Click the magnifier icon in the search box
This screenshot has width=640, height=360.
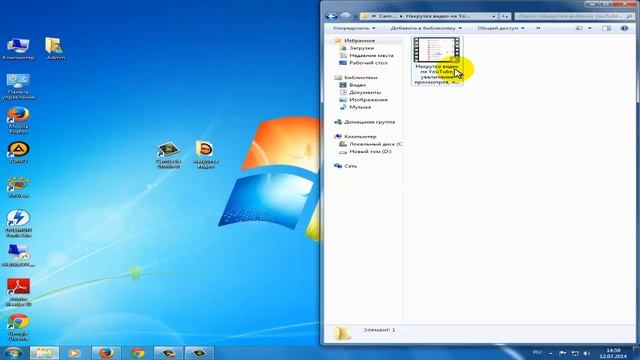click(x=629, y=16)
